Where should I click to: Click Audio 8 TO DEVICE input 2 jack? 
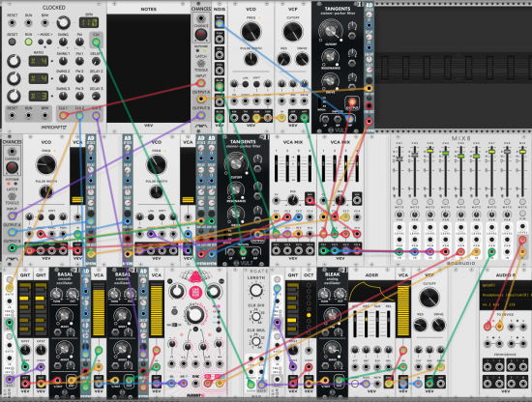[x=499, y=327]
